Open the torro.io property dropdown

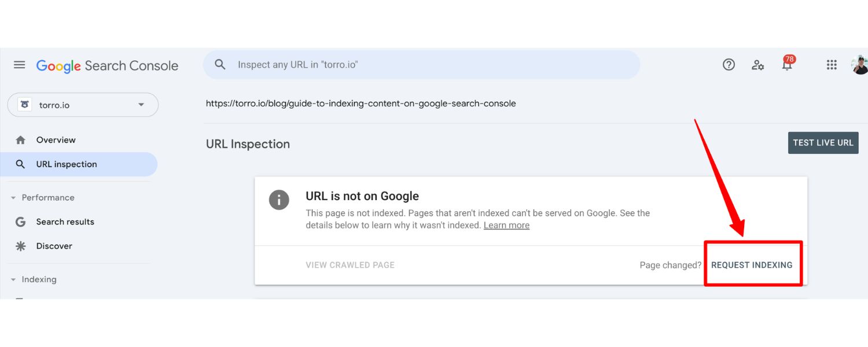click(83, 105)
